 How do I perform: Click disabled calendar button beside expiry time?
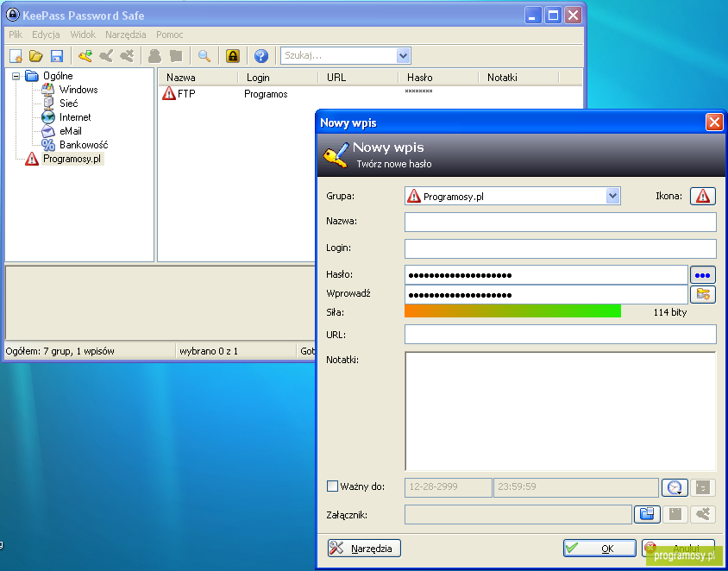(702, 487)
